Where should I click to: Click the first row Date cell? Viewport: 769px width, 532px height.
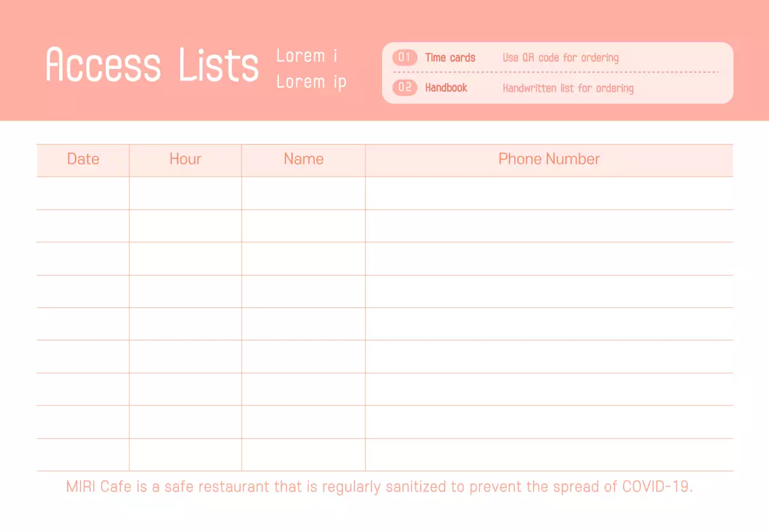pos(83,193)
